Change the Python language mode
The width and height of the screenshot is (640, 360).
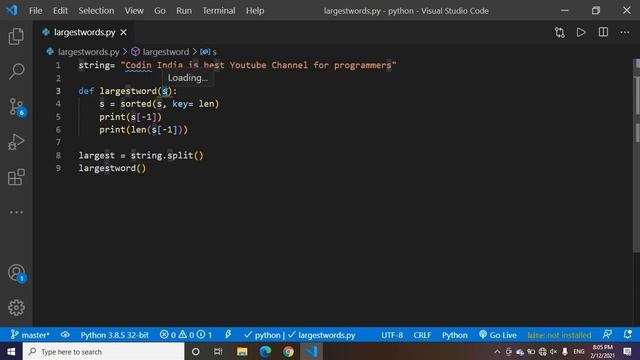click(454, 335)
